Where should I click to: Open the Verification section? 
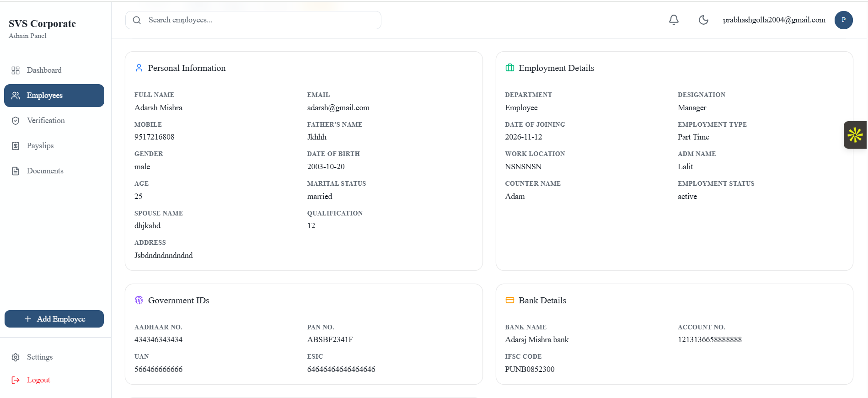point(54,121)
